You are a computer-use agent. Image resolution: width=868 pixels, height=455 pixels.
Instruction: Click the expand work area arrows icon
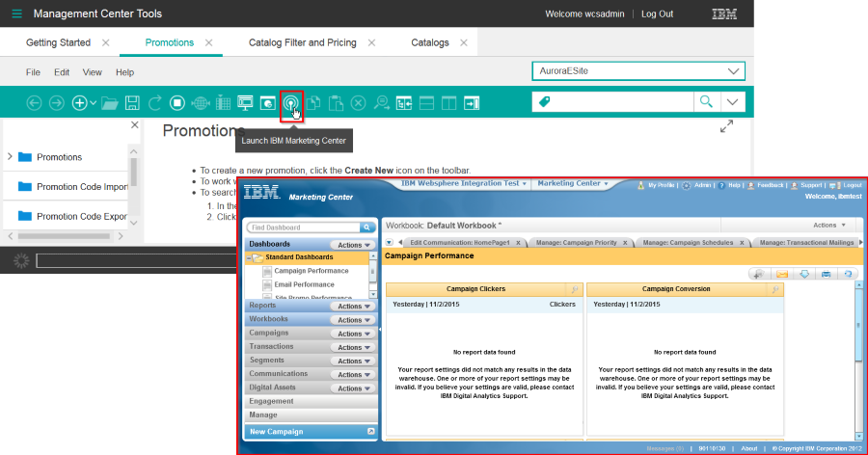click(727, 126)
